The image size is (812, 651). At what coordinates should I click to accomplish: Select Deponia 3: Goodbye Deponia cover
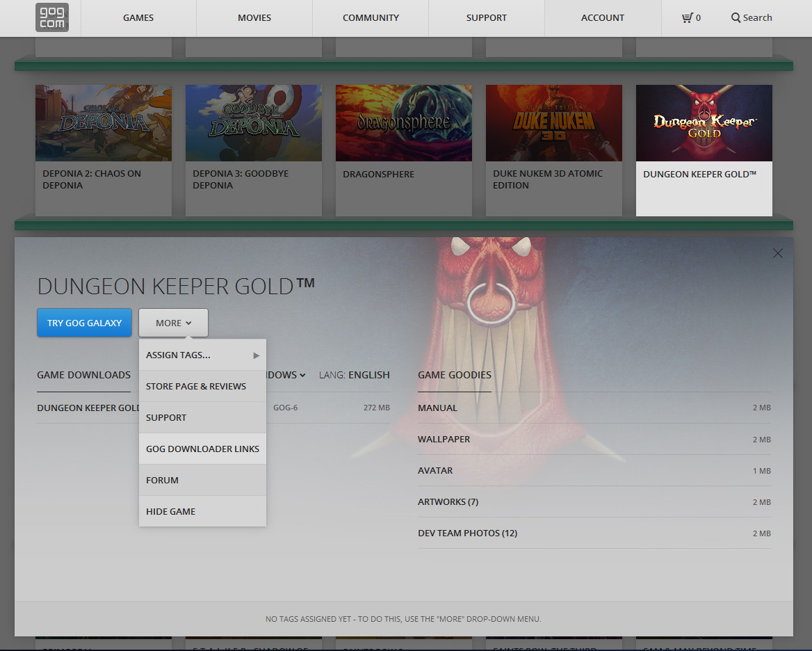pos(254,122)
